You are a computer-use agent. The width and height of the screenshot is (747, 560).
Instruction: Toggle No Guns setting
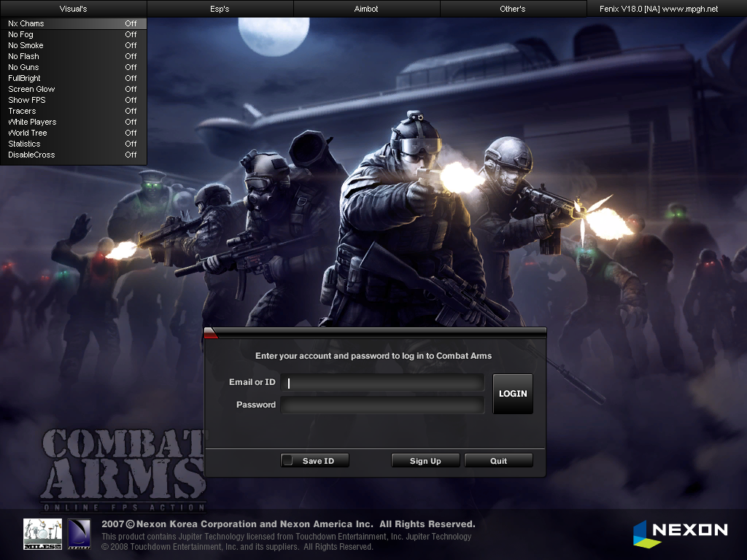74,67
